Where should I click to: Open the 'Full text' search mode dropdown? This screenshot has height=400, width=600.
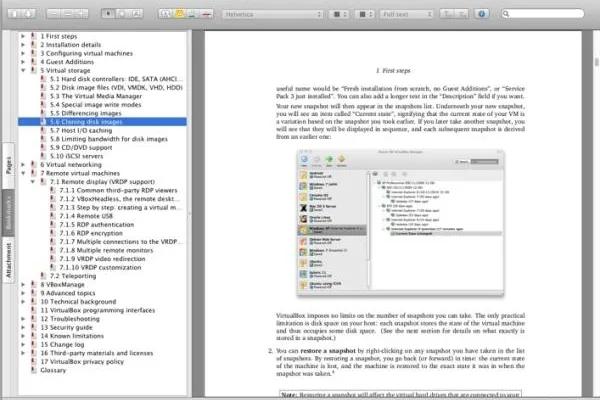406,14
